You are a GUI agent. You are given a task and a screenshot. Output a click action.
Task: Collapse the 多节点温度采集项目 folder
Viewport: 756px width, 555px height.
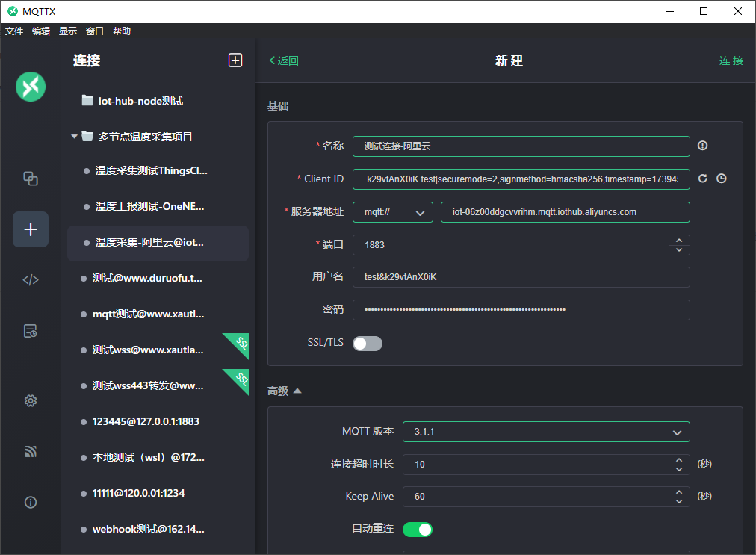tap(75, 137)
